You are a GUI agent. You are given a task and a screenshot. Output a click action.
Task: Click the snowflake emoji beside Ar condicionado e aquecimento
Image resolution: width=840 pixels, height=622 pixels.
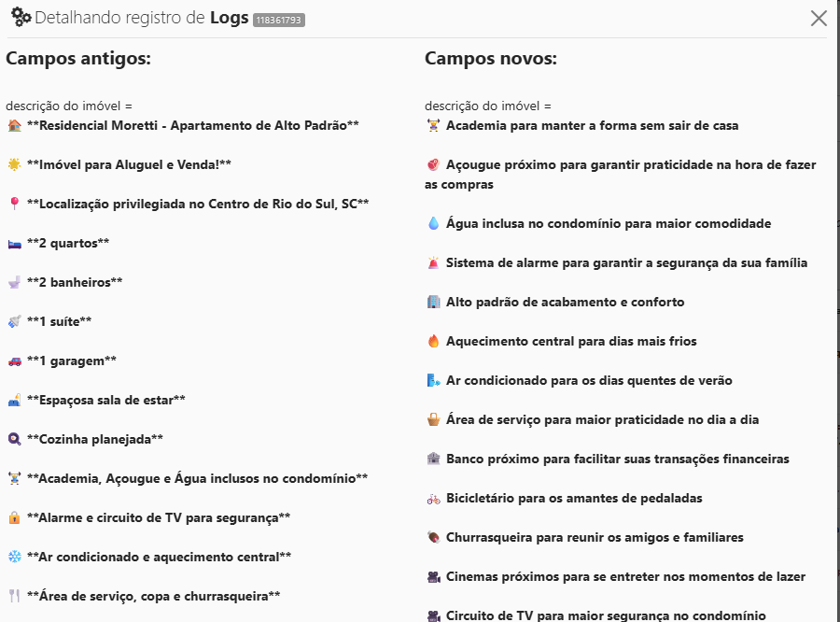tap(14, 557)
